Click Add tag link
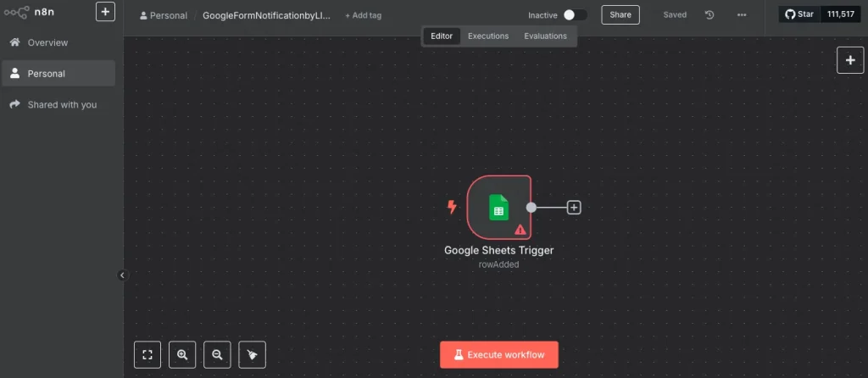Screen dimensions: 868x378 [x=363, y=15]
